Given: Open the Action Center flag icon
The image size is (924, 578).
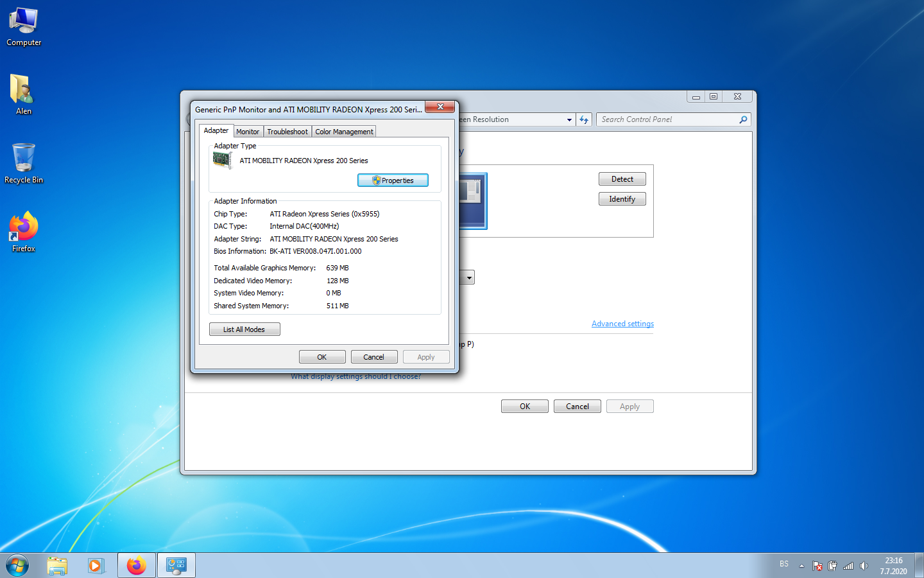Looking at the screenshot, I should click(x=817, y=566).
